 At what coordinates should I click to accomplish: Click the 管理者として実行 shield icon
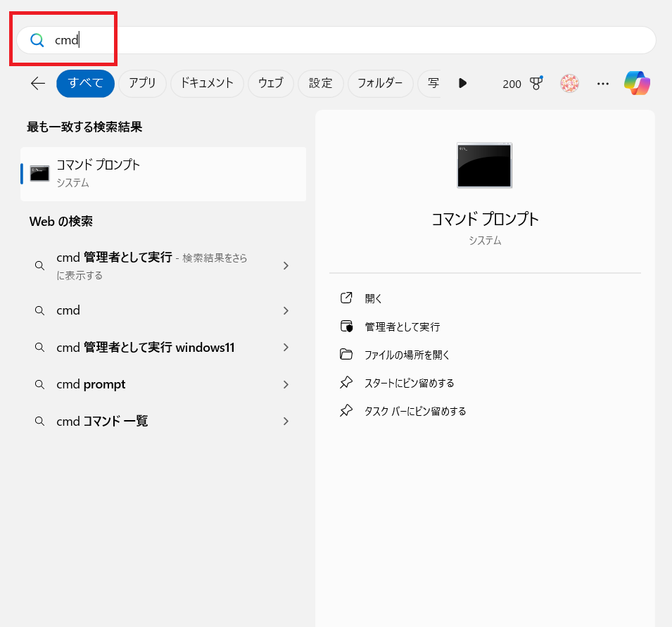(x=346, y=327)
